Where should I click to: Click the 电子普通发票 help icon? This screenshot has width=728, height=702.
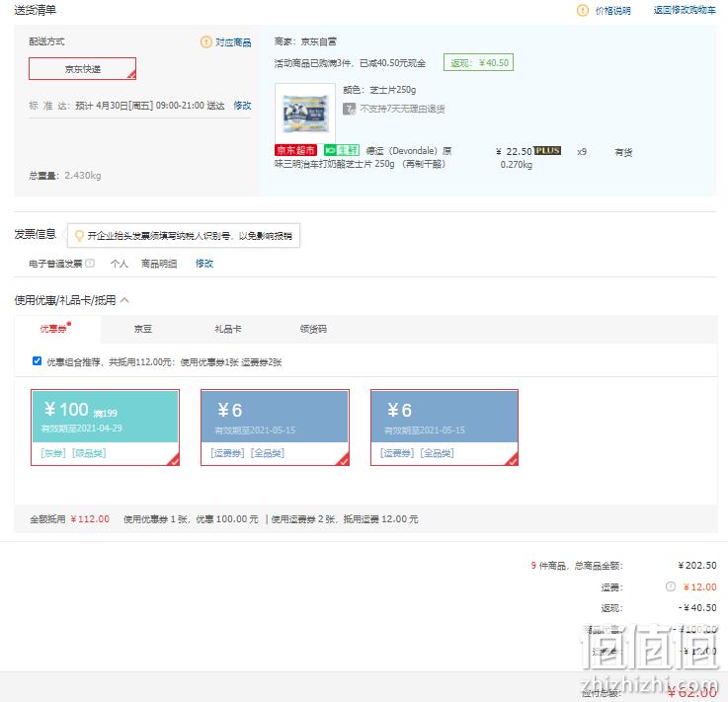point(90,263)
